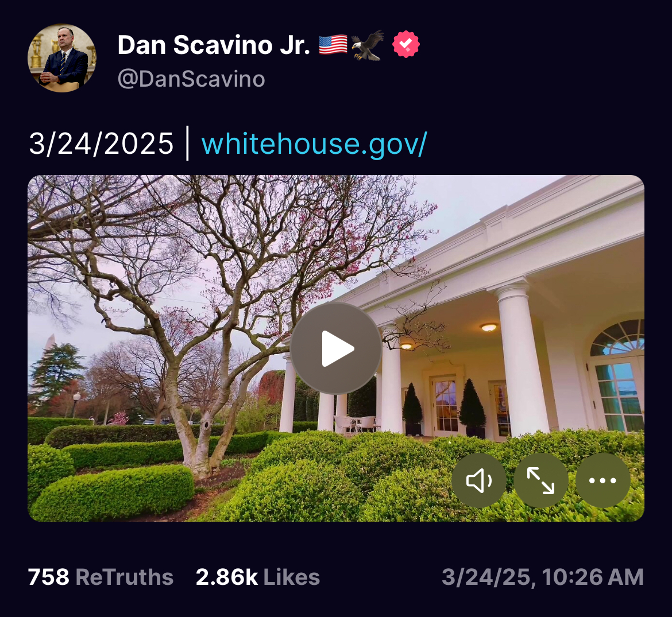Image resolution: width=672 pixels, height=617 pixels.
Task: Open the @DanScavino handle
Action: (191, 79)
